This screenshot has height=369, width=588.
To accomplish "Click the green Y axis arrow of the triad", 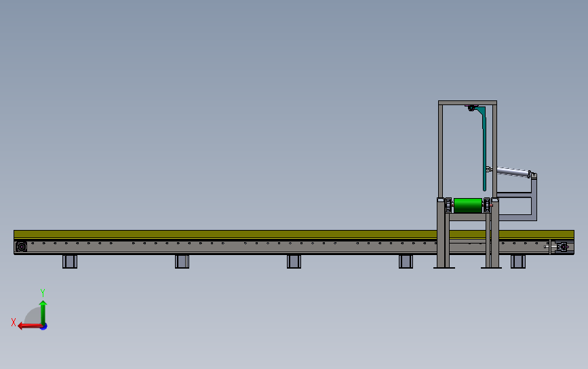I will point(43,312).
